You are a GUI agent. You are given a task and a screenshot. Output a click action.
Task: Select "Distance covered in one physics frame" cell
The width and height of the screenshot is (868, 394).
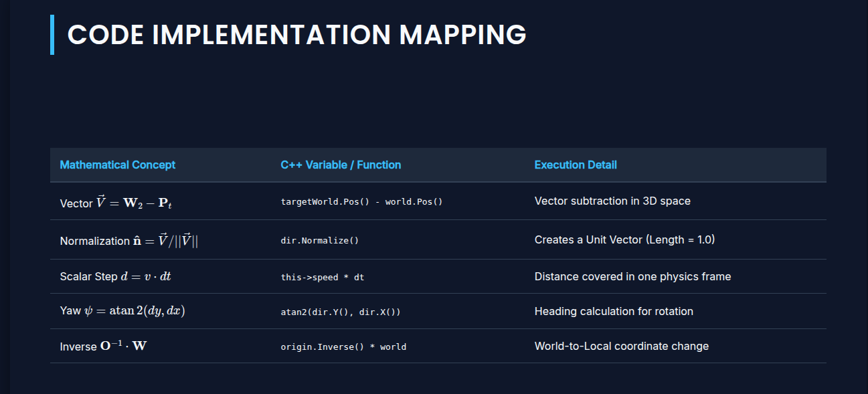632,276
